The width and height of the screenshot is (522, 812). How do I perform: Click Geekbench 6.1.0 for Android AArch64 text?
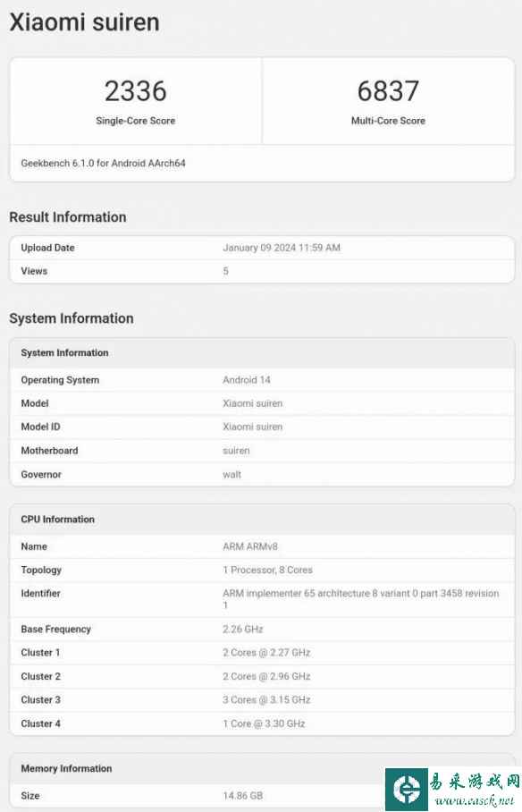(x=103, y=163)
